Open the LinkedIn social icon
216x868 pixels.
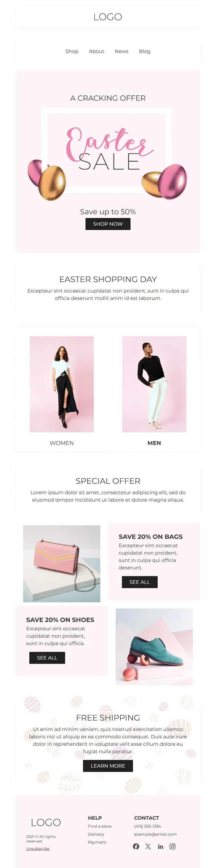(x=161, y=846)
